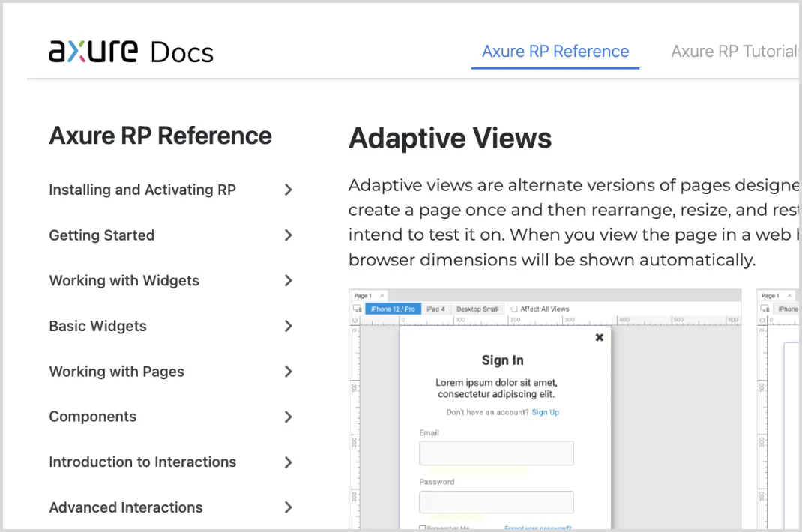Switch to Axure RP Reference tab

coord(555,52)
